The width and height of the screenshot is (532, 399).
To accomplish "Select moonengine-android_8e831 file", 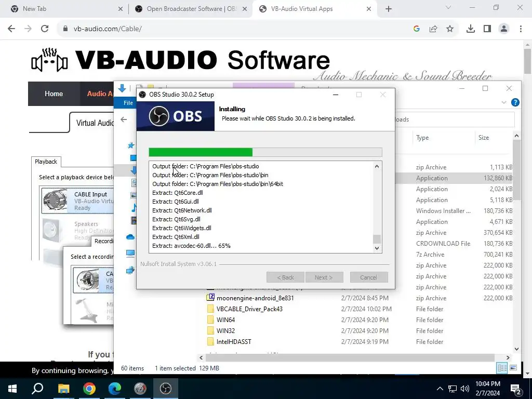I will point(255,298).
